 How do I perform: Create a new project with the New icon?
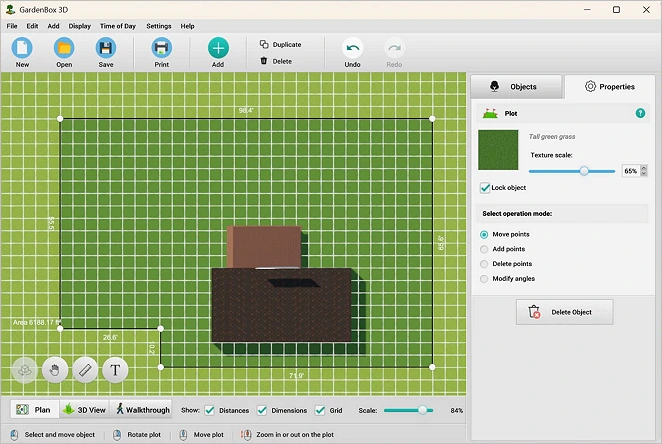click(x=22, y=48)
